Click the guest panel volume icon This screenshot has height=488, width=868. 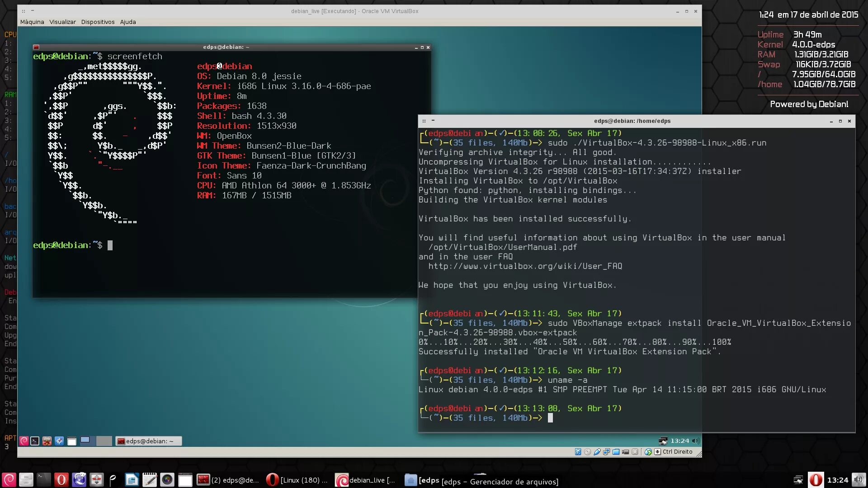coord(695,441)
